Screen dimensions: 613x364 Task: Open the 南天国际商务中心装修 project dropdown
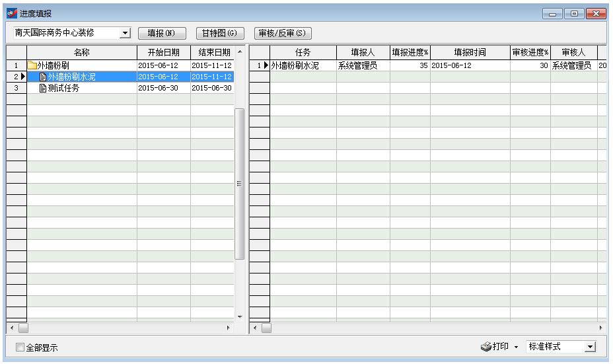[125, 33]
